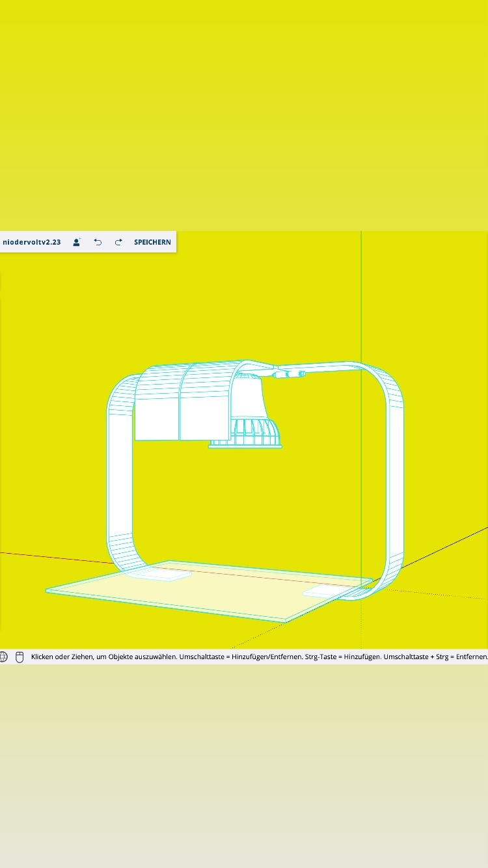Open the globe language icon in the status bar

[x=3, y=657]
